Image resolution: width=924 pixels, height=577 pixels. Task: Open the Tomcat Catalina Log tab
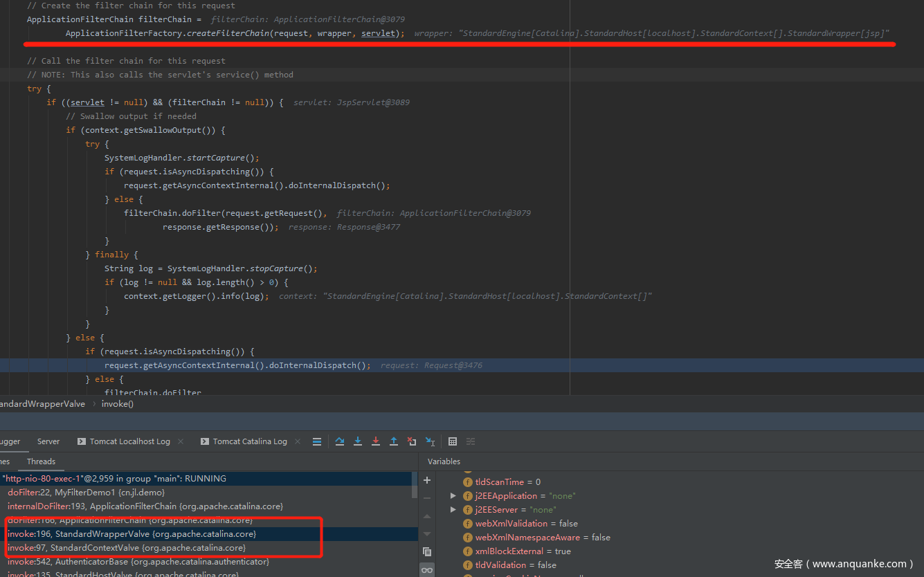(249, 441)
